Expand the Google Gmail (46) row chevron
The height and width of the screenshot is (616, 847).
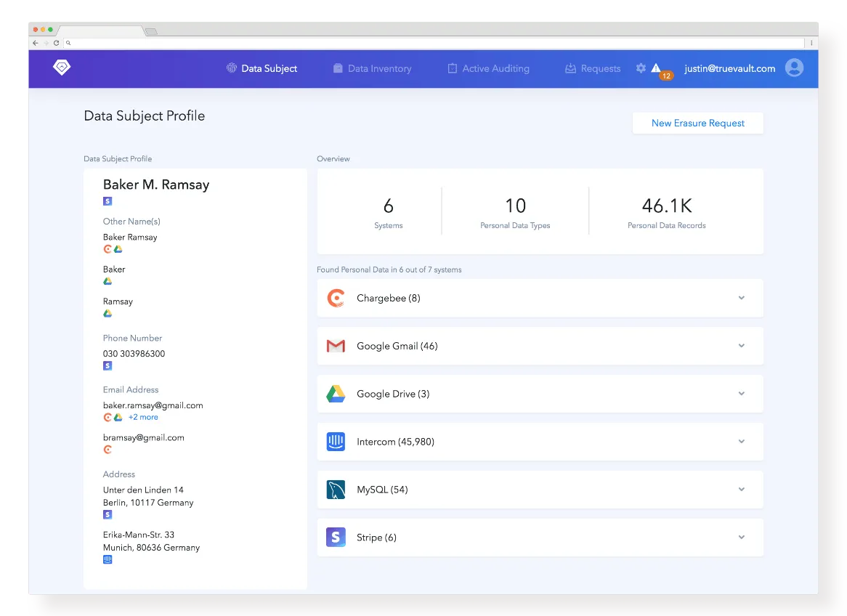[741, 346]
